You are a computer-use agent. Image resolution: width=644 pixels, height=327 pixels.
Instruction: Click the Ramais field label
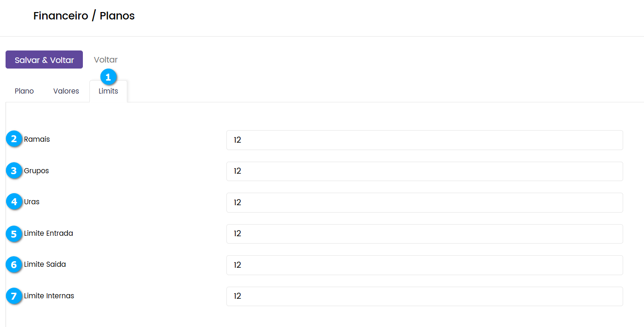coord(37,139)
